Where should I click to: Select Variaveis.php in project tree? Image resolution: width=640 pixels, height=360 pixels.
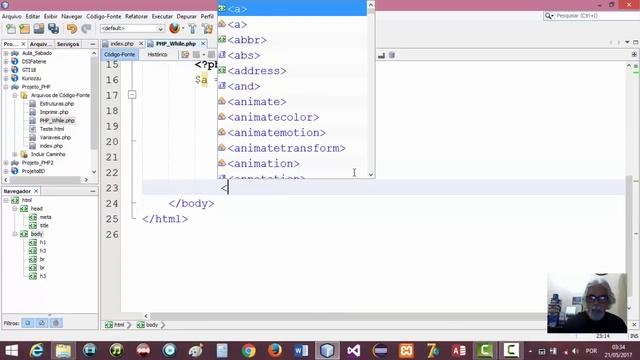[55, 137]
